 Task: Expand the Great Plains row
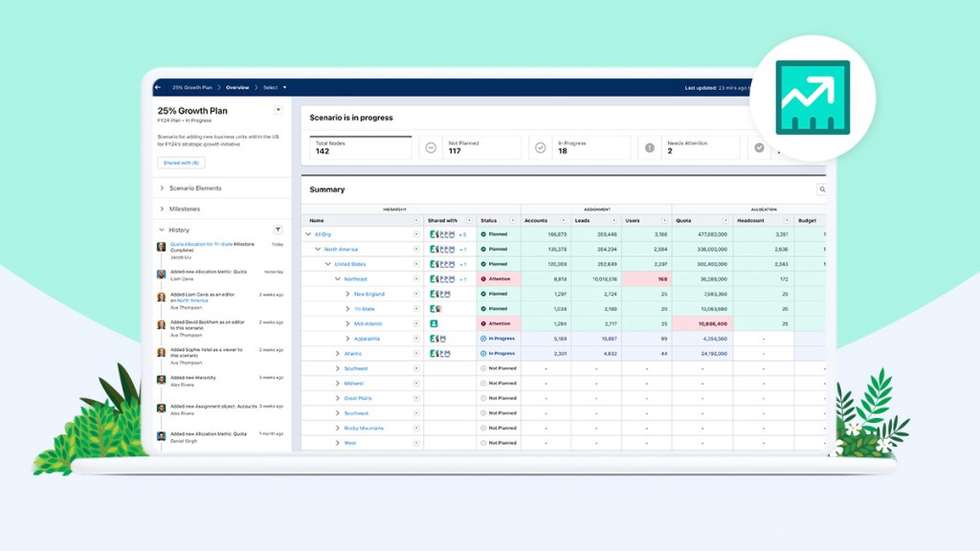pyautogui.click(x=338, y=398)
